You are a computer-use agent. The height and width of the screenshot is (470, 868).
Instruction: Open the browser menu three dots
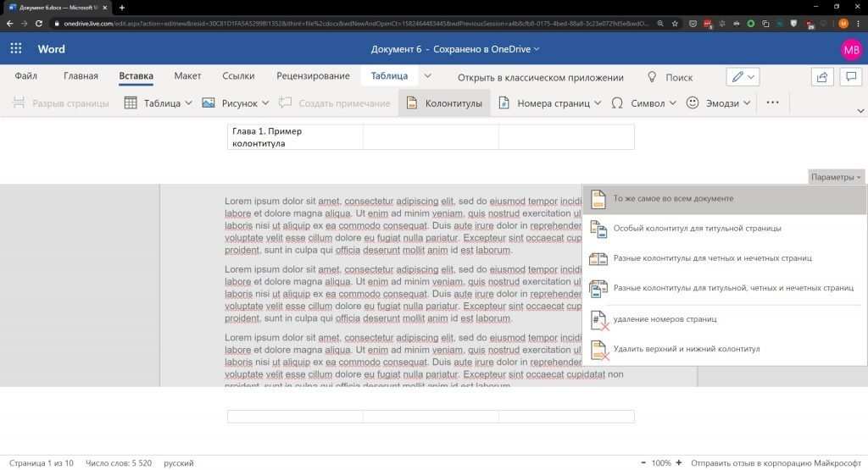pos(859,24)
